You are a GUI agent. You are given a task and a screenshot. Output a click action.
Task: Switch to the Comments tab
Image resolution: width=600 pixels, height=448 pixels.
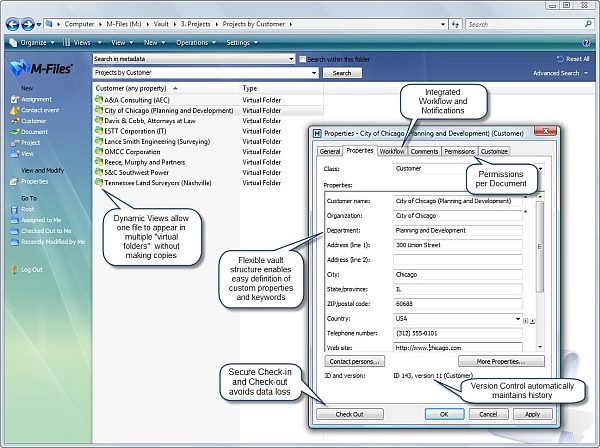(x=424, y=152)
